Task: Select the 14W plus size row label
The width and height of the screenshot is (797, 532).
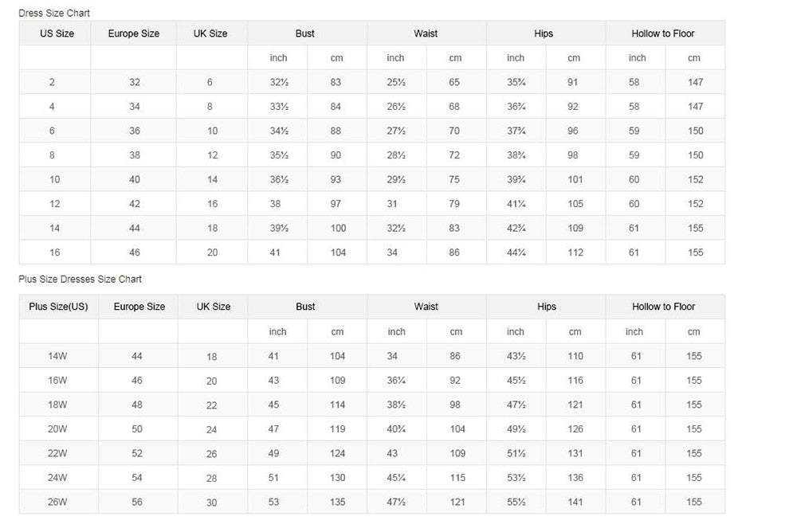Action: (x=57, y=357)
